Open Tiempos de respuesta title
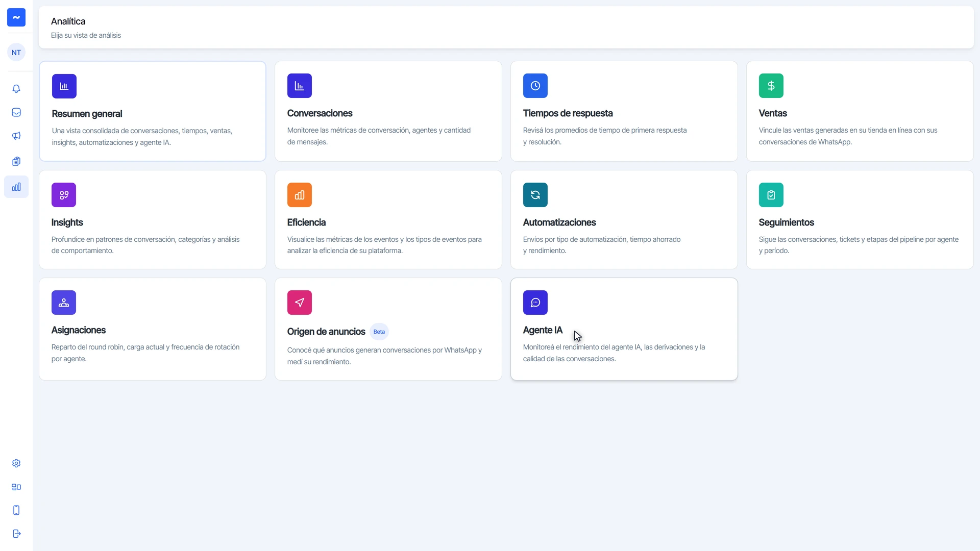 coord(568,113)
